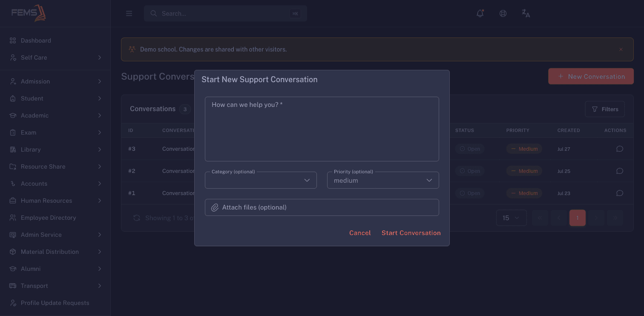Open the Filters button
This screenshot has width=644, height=316.
[x=605, y=109]
